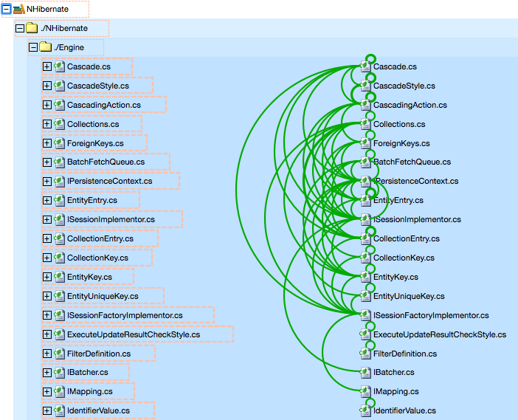Click IBatcher.cs node icon in dependency graph

click(365, 373)
